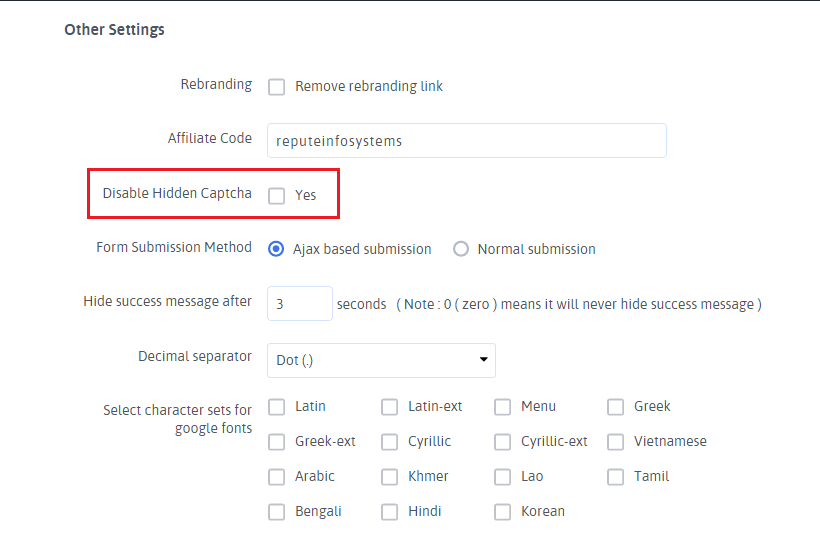The image size is (820, 549).
Task: Select the Korean character set checkbox
Action: click(503, 512)
